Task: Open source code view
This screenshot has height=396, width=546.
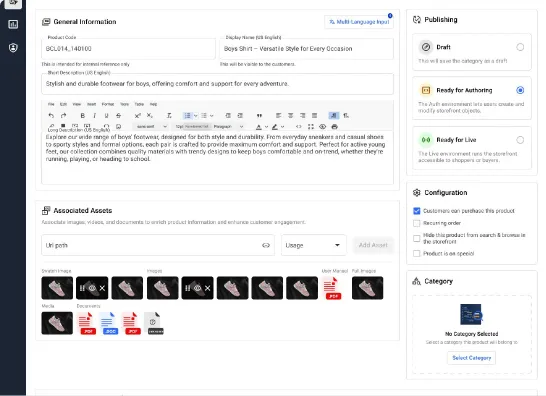Action: (x=298, y=127)
